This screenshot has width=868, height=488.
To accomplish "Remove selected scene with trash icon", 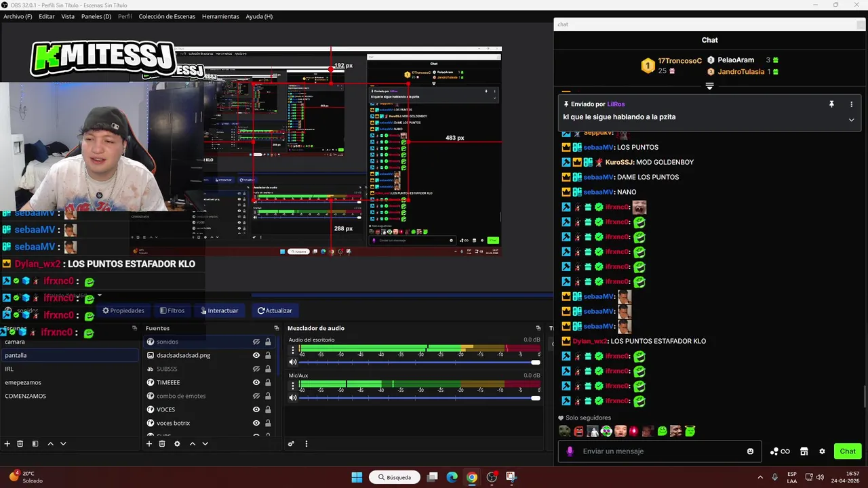I will (x=20, y=444).
